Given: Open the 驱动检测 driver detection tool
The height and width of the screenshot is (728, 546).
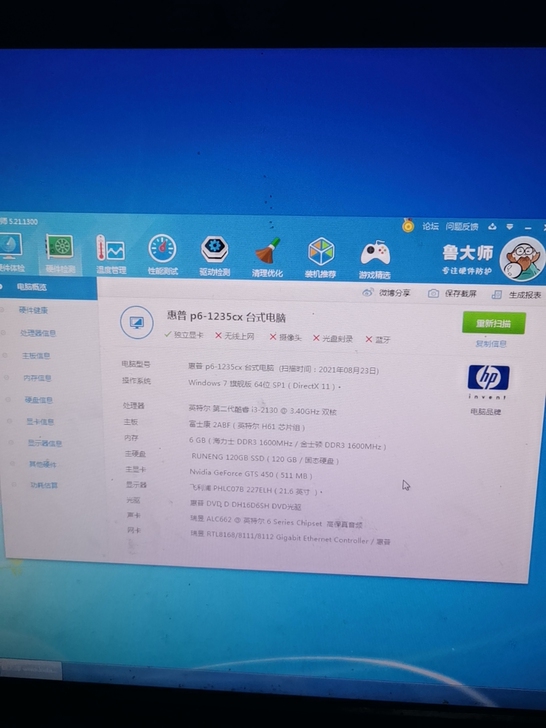Looking at the screenshot, I should pyautogui.click(x=214, y=255).
